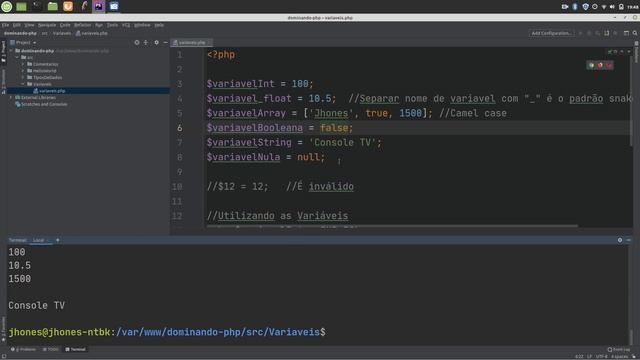
Task: Open in second browser icon in editor
Action: 600,65
